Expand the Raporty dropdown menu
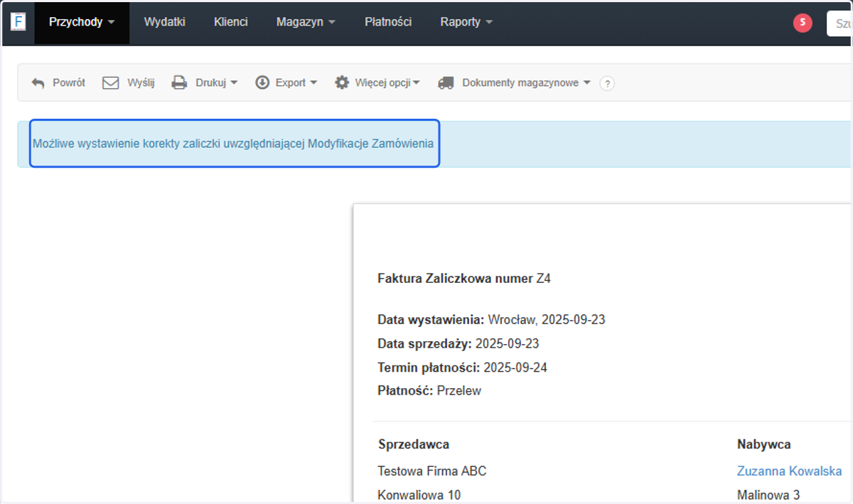This screenshot has width=853, height=504. (466, 22)
